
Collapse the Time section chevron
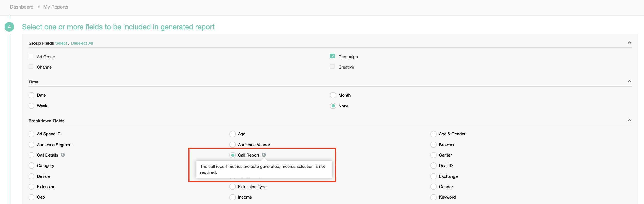(629, 81)
